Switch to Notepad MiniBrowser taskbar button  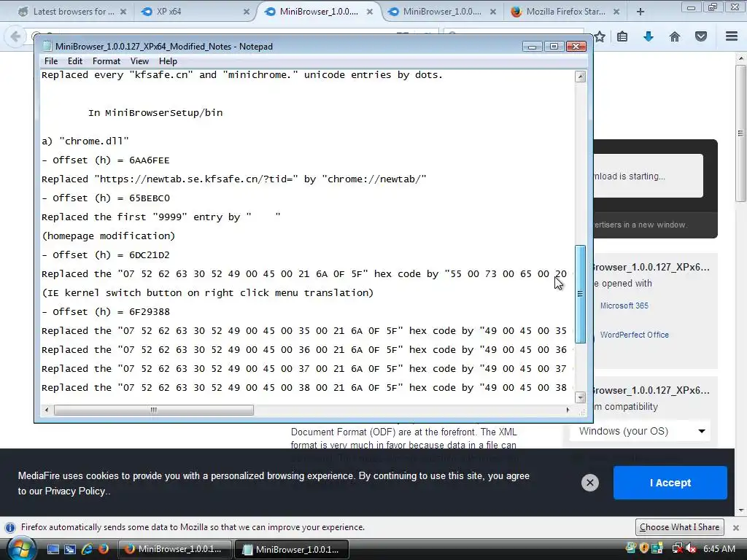pyautogui.click(x=292, y=549)
